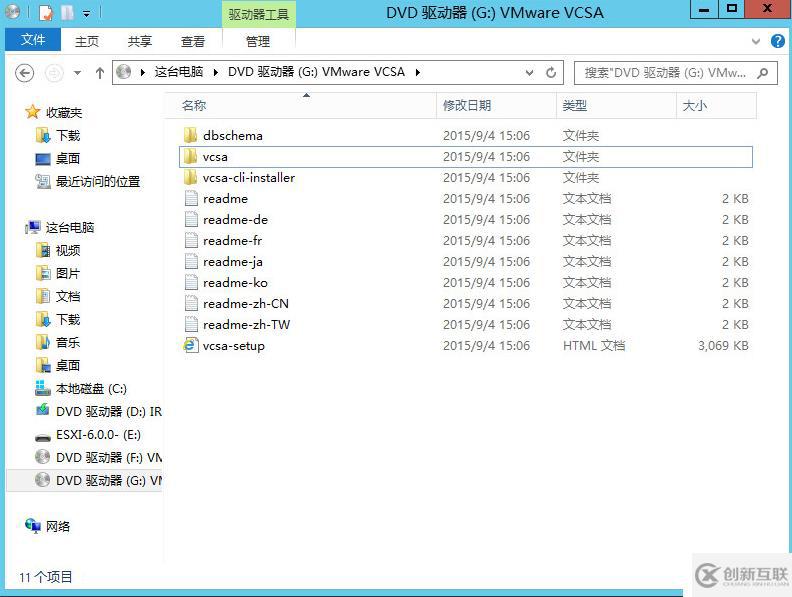Viewport: 792px width, 597px height.
Task: Click dbschema folder name
Action: [x=232, y=135]
